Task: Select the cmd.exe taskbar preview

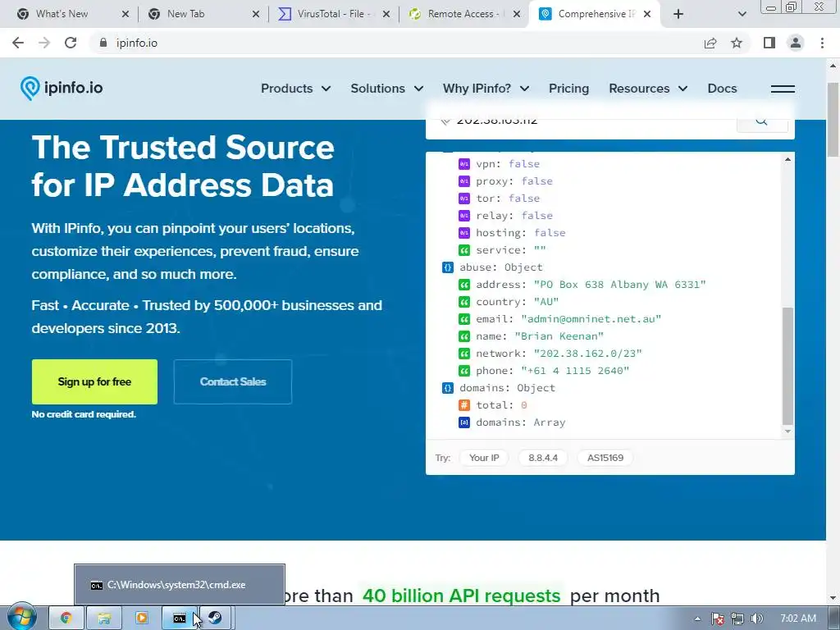Action: [x=180, y=584]
